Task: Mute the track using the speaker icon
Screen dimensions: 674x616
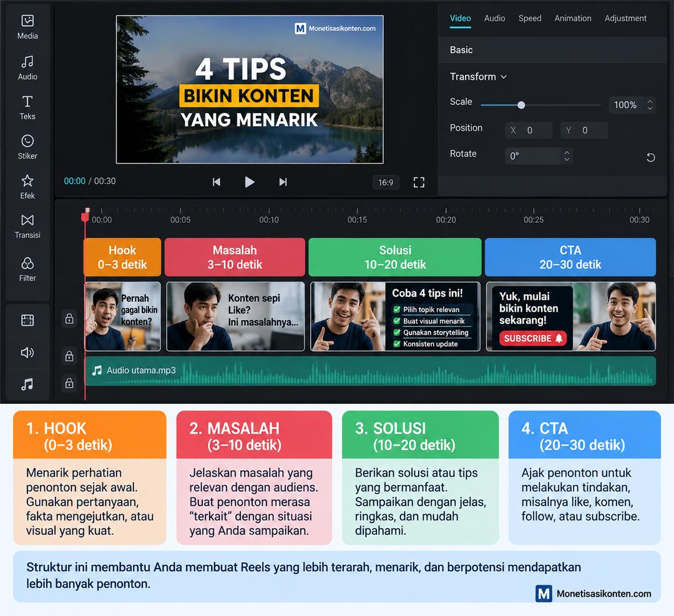Action: 27,353
